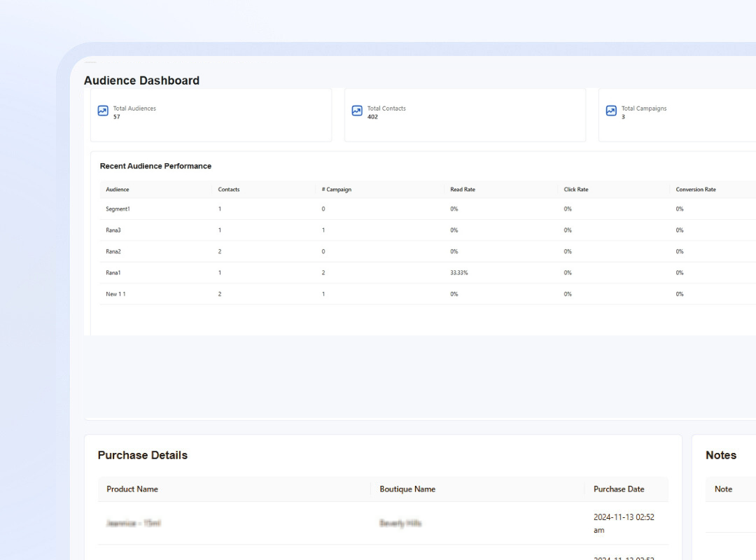Click the Note column header
The height and width of the screenshot is (560, 756).
[723, 489]
